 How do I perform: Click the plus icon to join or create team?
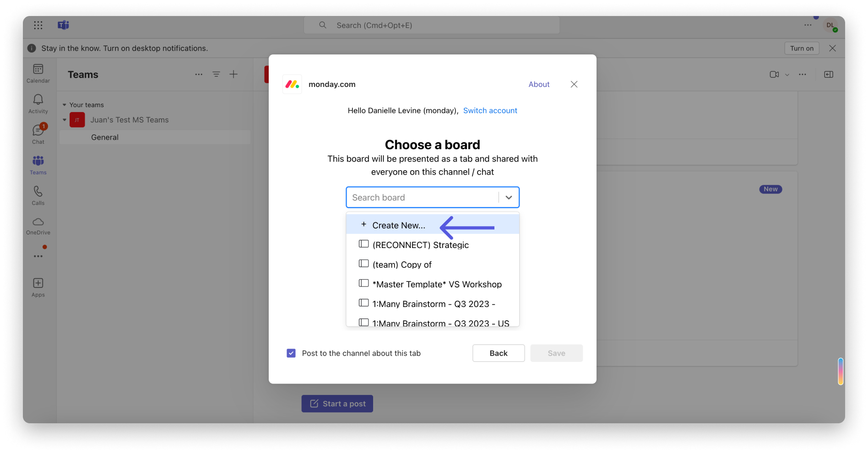pyautogui.click(x=233, y=75)
